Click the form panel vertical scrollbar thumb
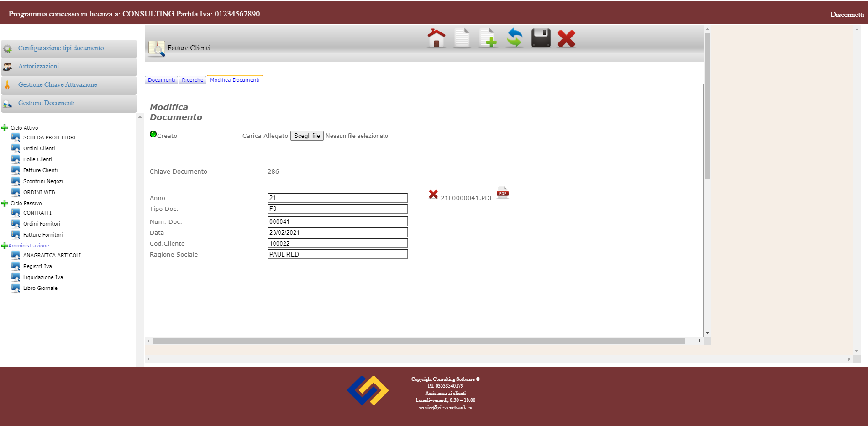Viewport: 868px width, 426px height. (707, 106)
